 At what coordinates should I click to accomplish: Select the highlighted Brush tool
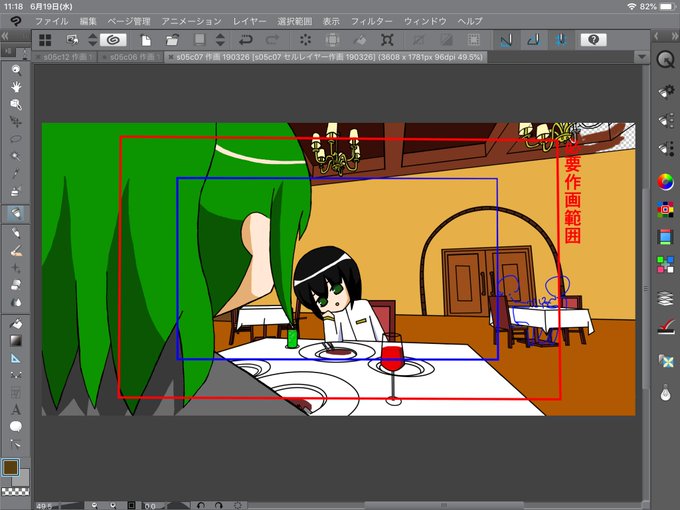(16, 213)
